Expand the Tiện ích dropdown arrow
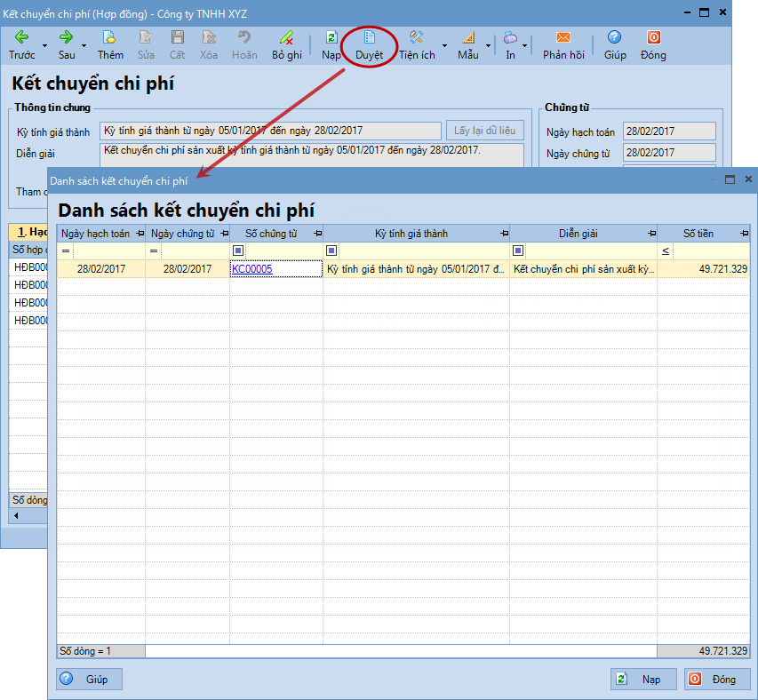Image resolution: width=758 pixels, height=700 pixels. click(444, 46)
